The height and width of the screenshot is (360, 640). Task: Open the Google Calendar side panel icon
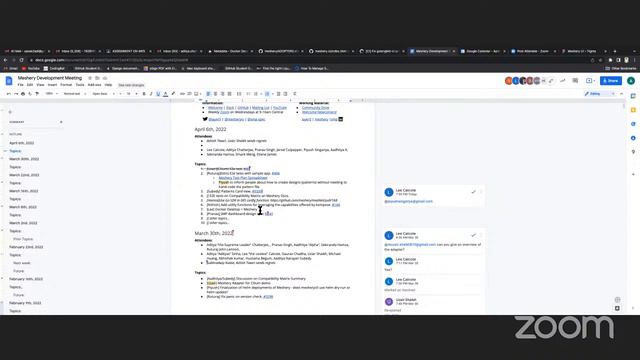pyautogui.click(x=633, y=96)
